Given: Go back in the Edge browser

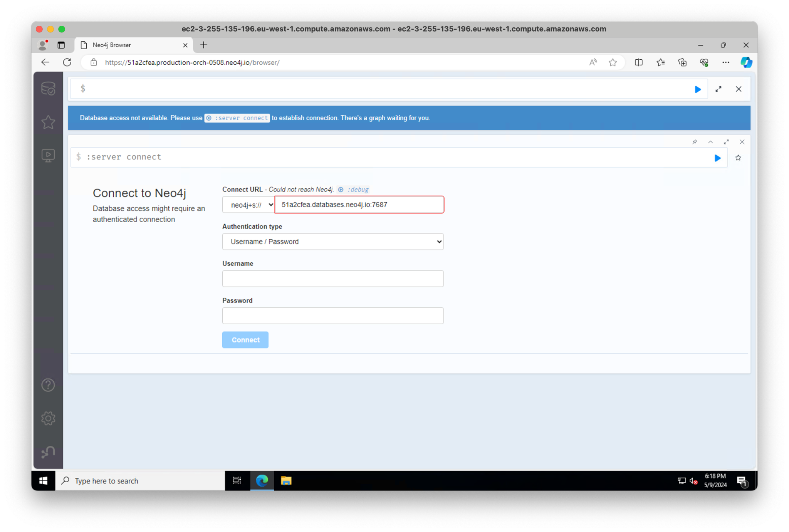Looking at the screenshot, I should coord(45,62).
